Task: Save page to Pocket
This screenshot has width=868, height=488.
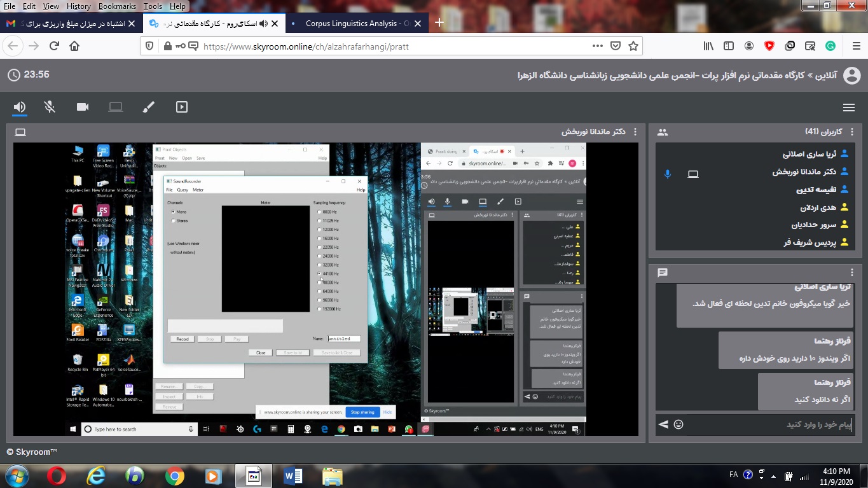Action: [616, 46]
